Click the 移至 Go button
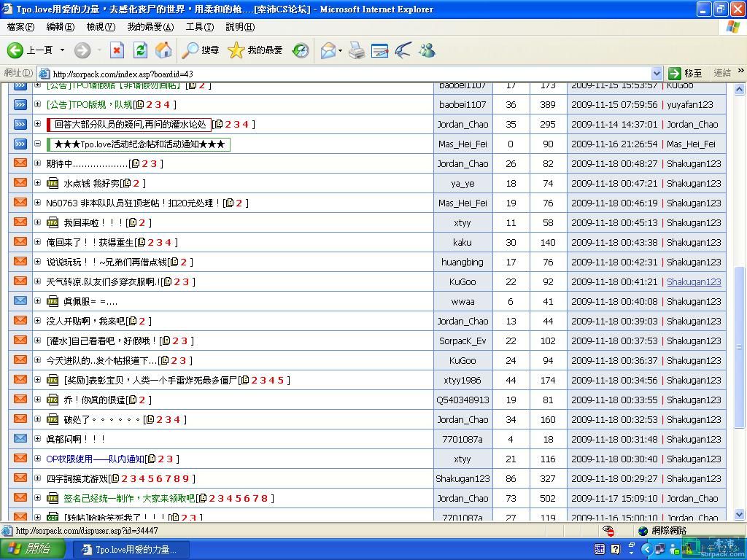Screen dimensions: 747x560 (x=686, y=73)
